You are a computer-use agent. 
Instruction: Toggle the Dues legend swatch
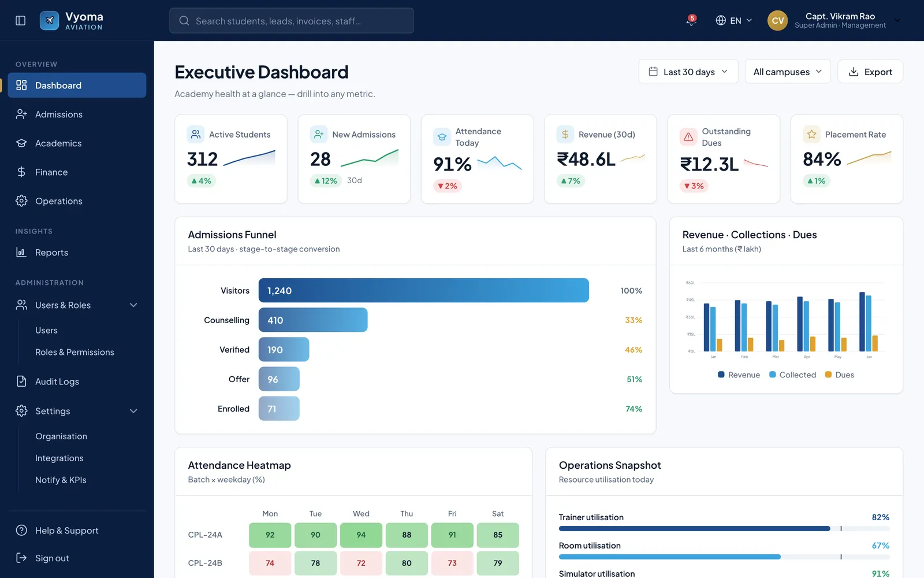[829, 375]
